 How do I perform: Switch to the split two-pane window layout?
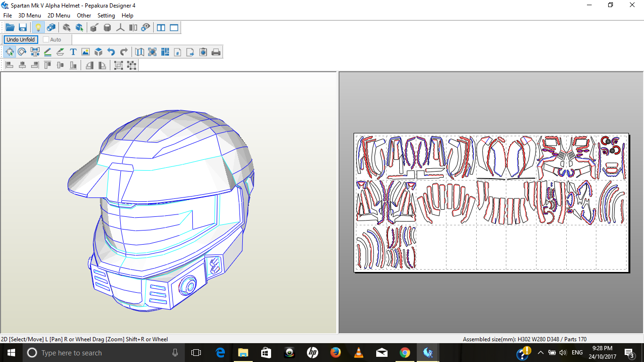[161, 28]
